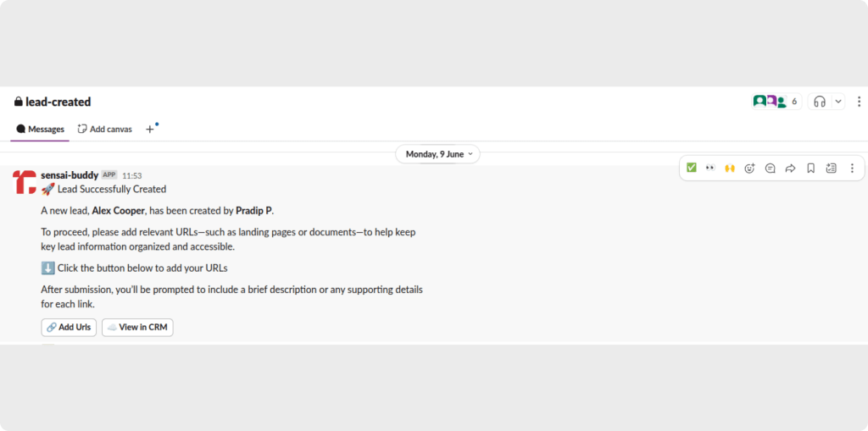Start a huddle with the headphones icon

(x=819, y=102)
